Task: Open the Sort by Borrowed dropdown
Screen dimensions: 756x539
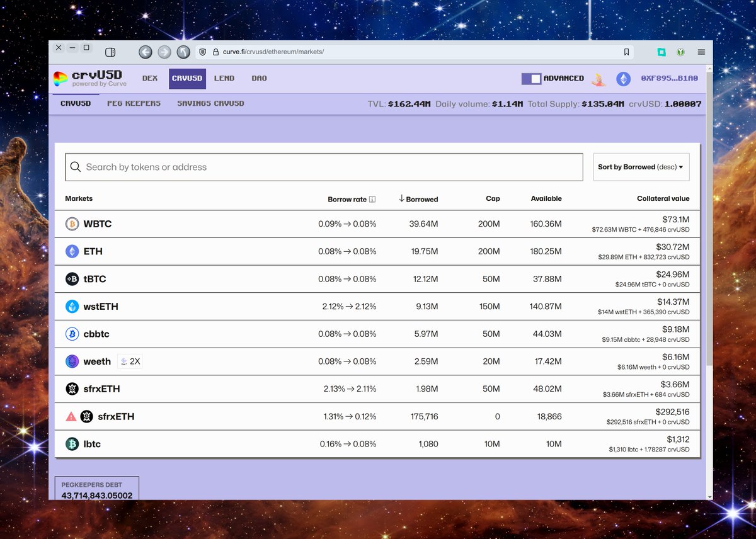Action: point(641,167)
